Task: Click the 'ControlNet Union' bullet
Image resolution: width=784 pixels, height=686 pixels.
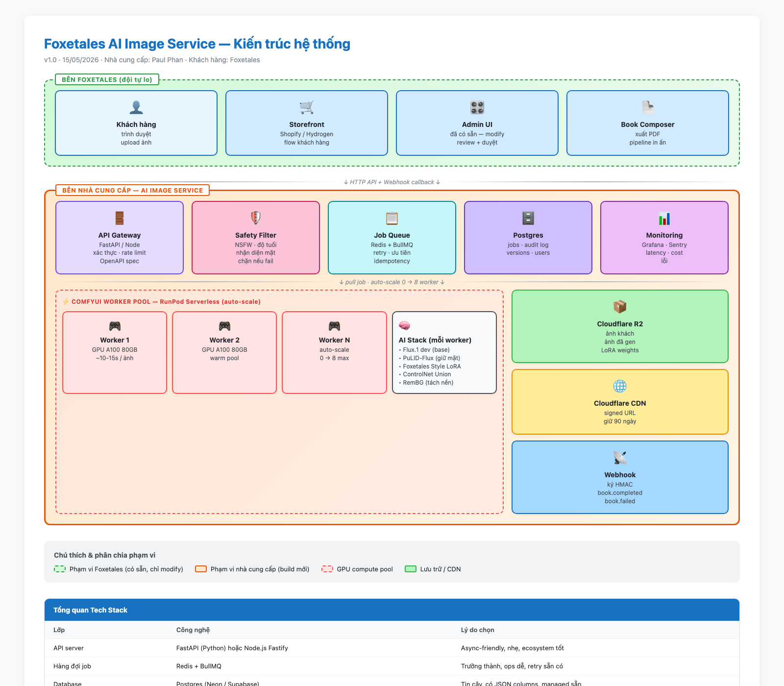Action: pos(425,374)
